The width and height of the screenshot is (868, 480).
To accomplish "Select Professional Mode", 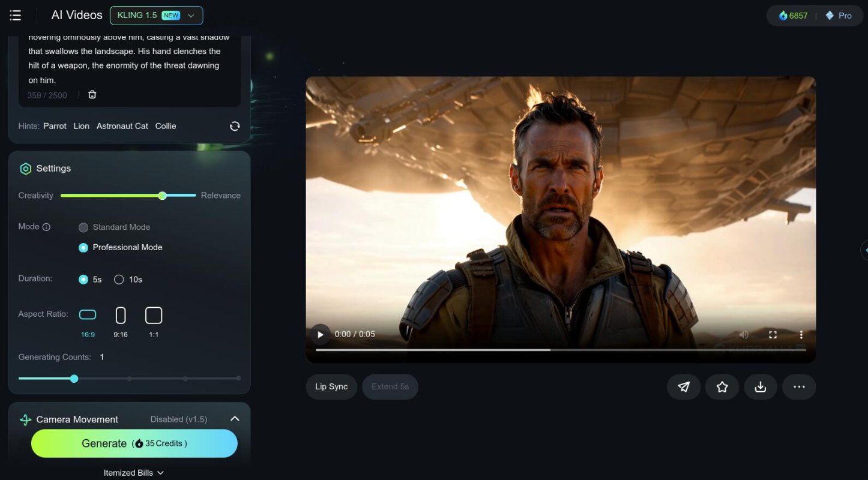I will pyautogui.click(x=121, y=247).
